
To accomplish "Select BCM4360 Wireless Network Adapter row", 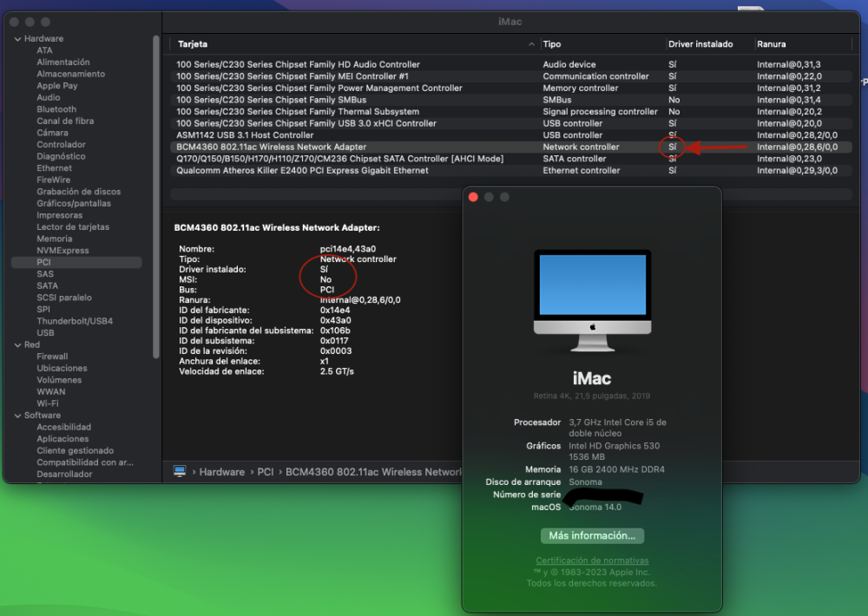I will point(511,147).
